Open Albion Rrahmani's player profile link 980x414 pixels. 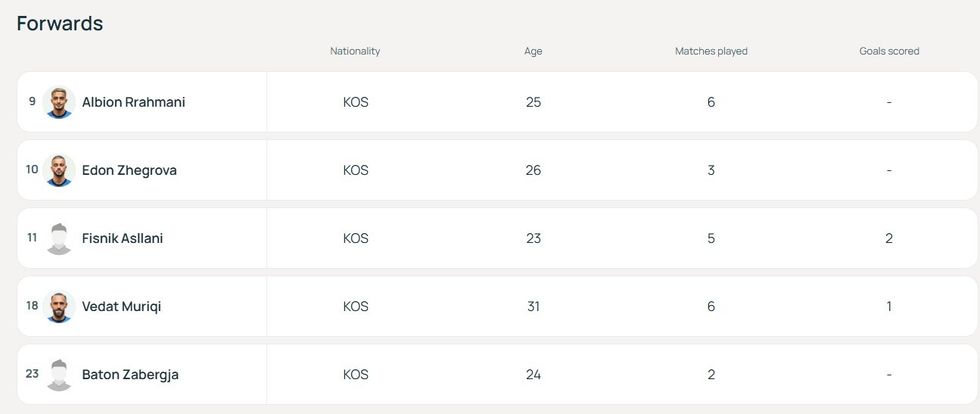[133, 102]
